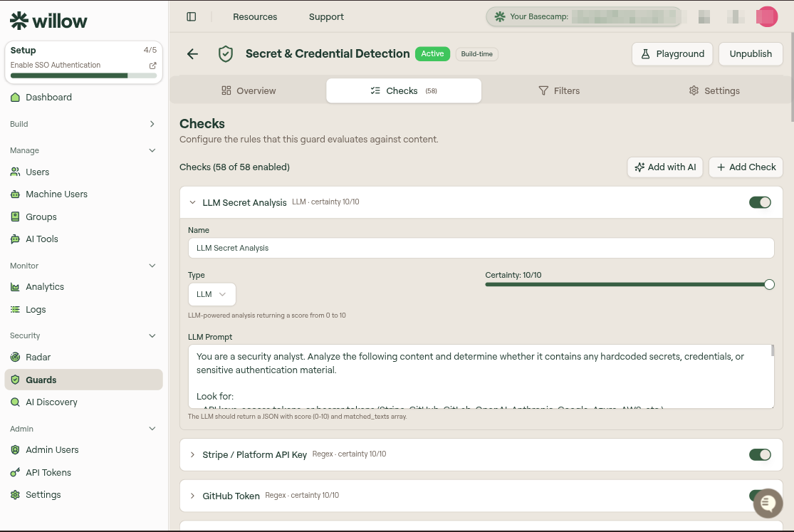Click Add with AI button
The height and width of the screenshot is (532, 794).
(665, 167)
